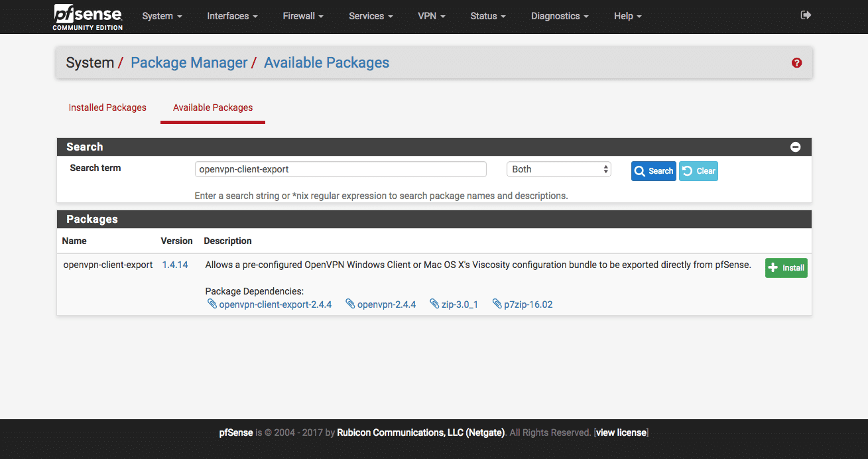Open the VPN menu
This screenshot has width=868, height=459.
click(432, 16)
